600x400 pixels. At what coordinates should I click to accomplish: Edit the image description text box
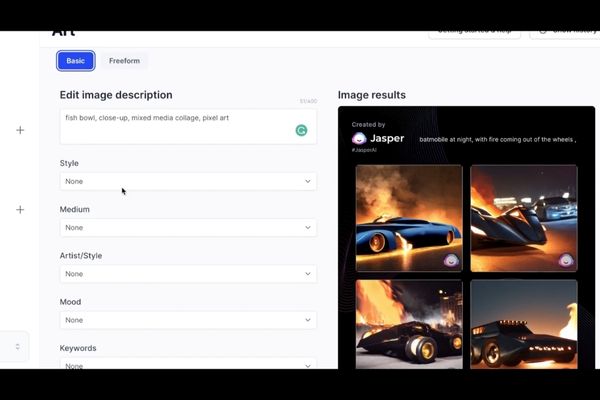click(x=188, y=127)
